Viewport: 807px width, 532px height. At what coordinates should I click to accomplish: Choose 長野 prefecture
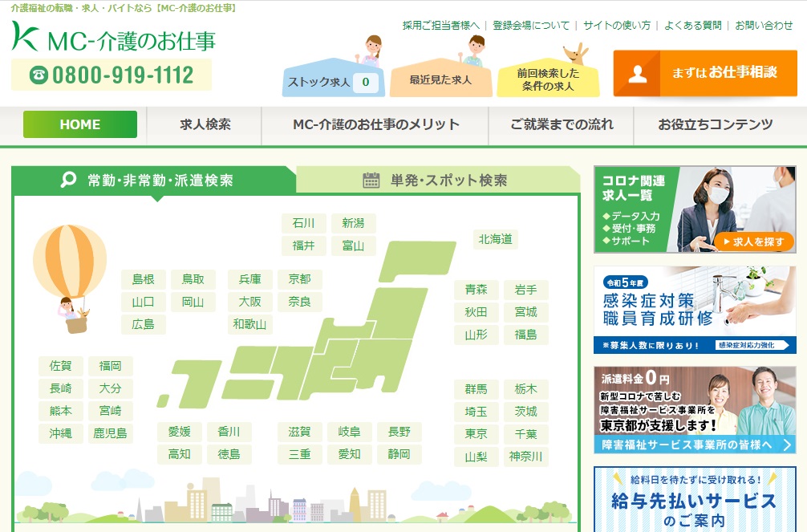400,432
